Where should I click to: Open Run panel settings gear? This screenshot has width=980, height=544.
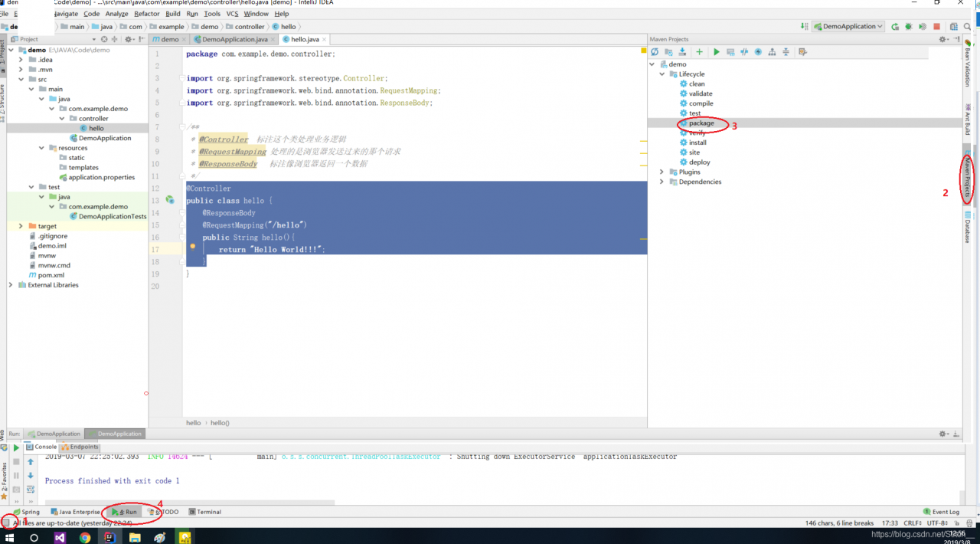pos(943,434)
